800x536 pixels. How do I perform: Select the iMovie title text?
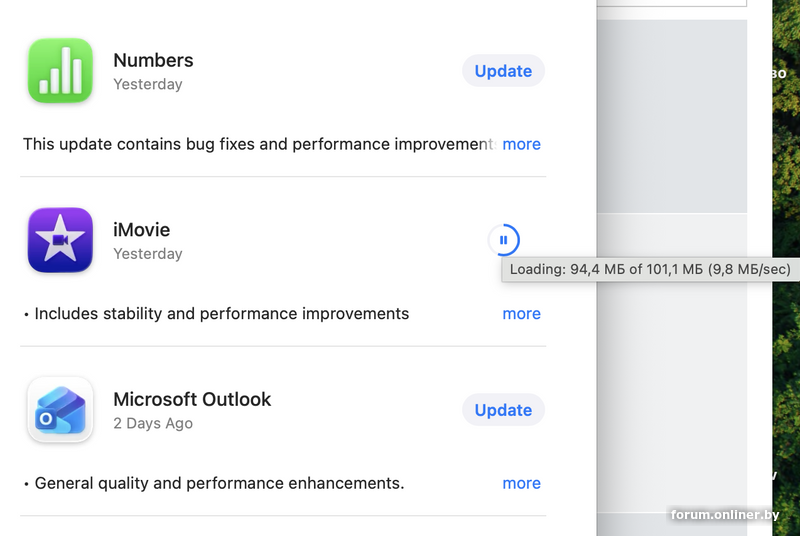141,230
